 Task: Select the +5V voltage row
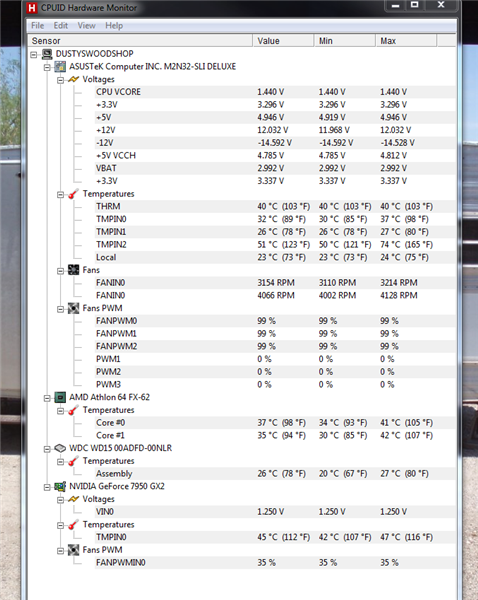[275, 117]
